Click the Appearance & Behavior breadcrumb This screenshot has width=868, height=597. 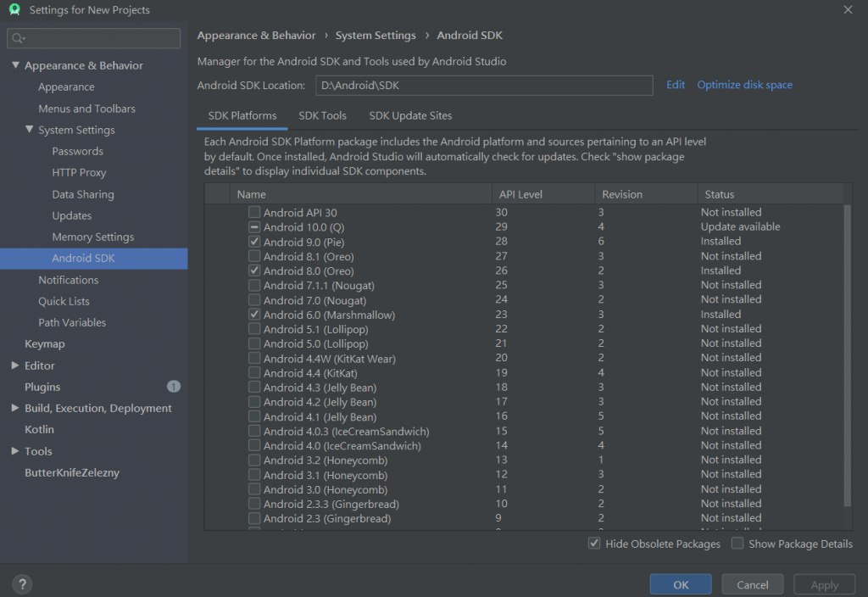[x=256, y=36]
